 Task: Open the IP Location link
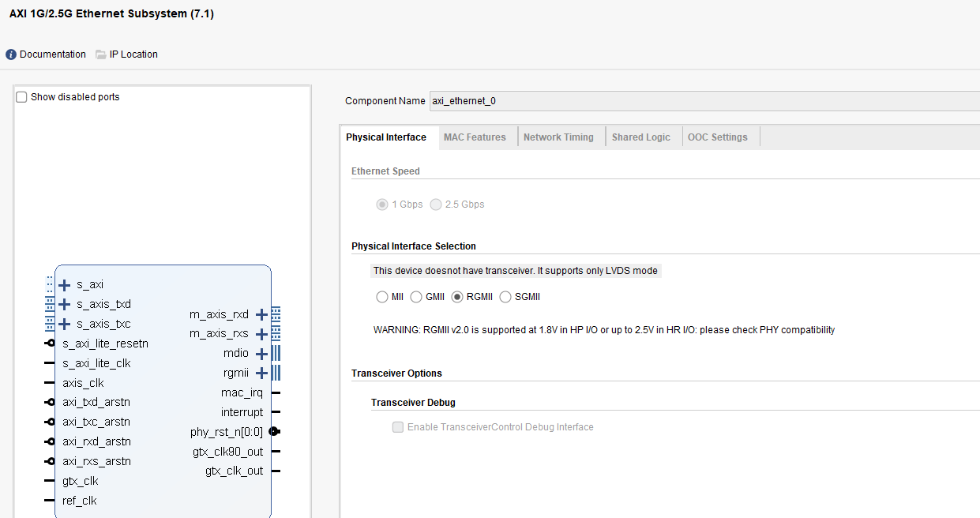click(x=133, y=54)
